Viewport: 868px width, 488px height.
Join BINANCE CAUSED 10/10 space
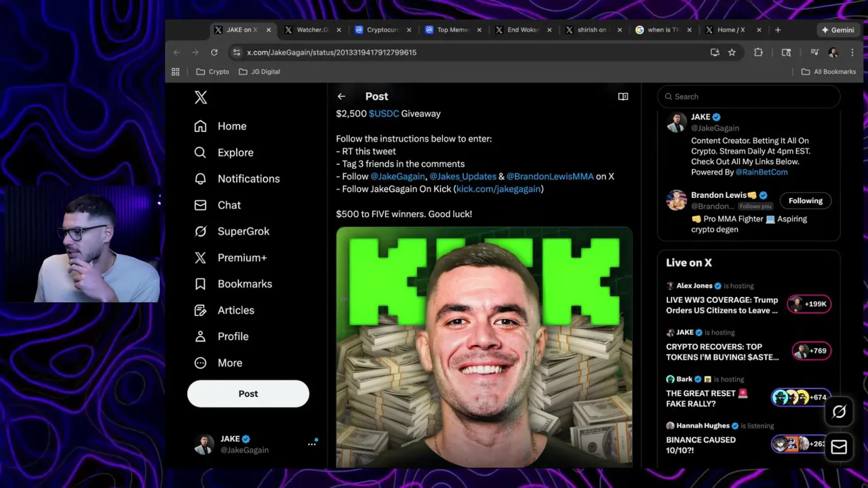pyautogui.click(x=701, y=445)
